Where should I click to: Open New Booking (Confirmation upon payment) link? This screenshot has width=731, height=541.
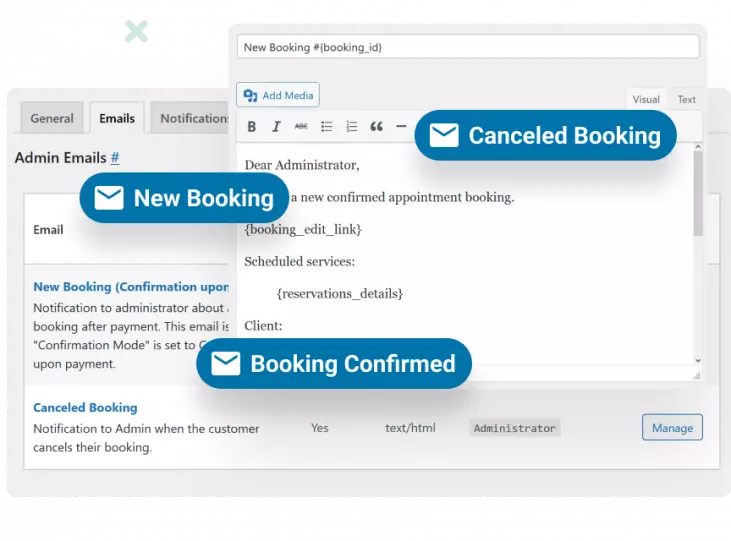[131, 286]
